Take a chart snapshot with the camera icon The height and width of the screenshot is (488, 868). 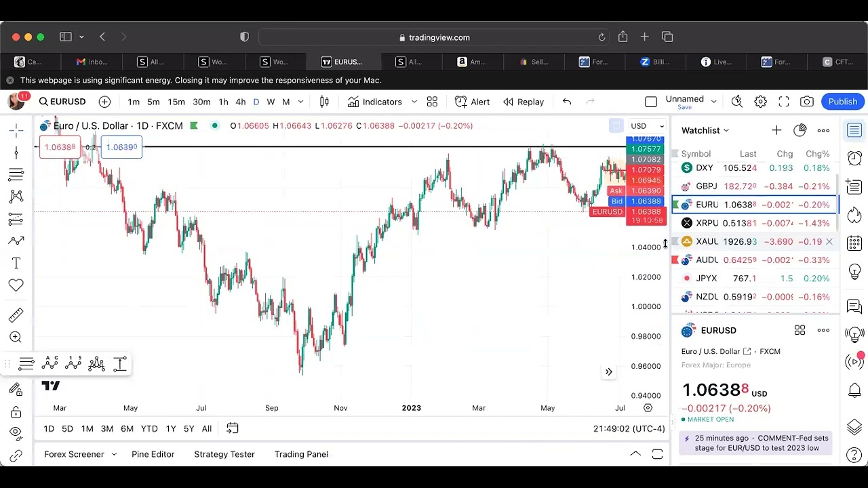807,102
